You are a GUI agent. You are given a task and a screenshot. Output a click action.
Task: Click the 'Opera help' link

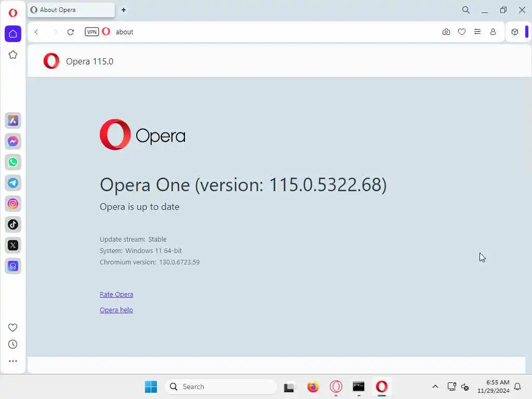coord(116,310)
